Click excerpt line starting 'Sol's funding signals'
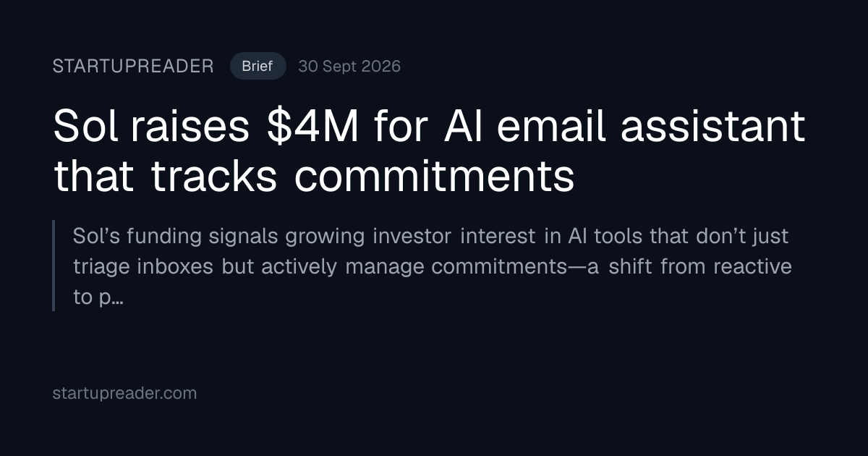868x456 pixels. click(x=430, y=236)
